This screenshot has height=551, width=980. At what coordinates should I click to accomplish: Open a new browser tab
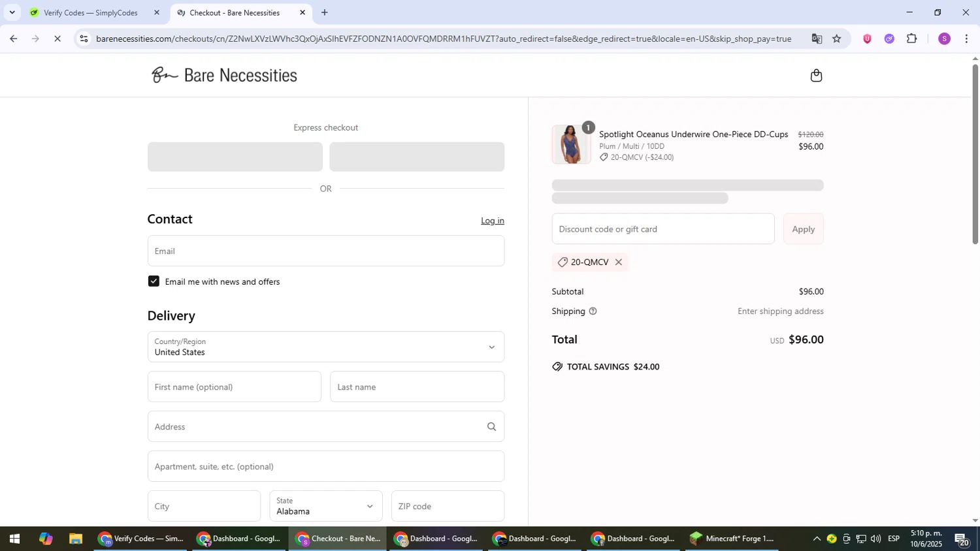pos(325,12)
